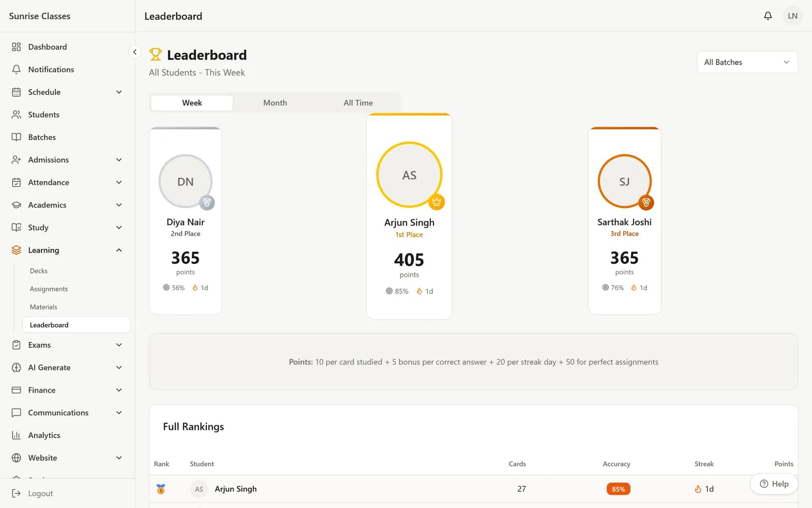The height and width of the screenshot is (508, 812).
Task: Click the Learning layers icon
Action: click(x=16, y=250)
